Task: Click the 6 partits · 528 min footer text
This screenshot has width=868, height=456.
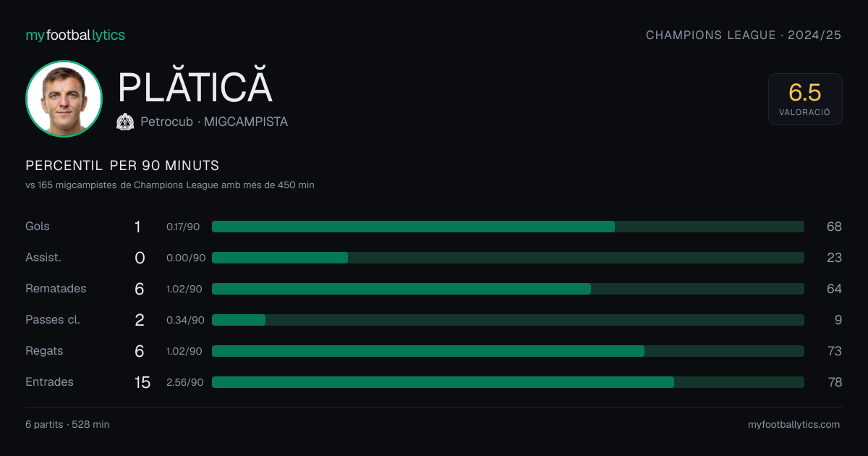Action: (x=67, y=425)
